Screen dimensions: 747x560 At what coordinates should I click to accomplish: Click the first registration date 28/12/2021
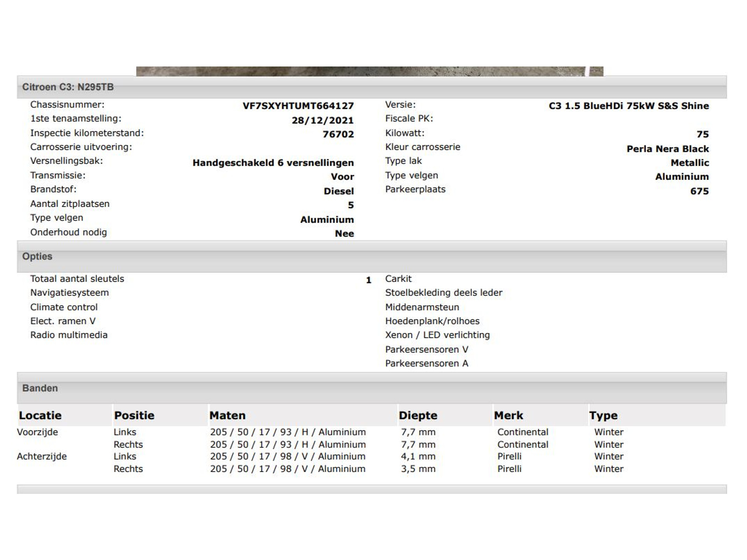(x=323, y=120)
